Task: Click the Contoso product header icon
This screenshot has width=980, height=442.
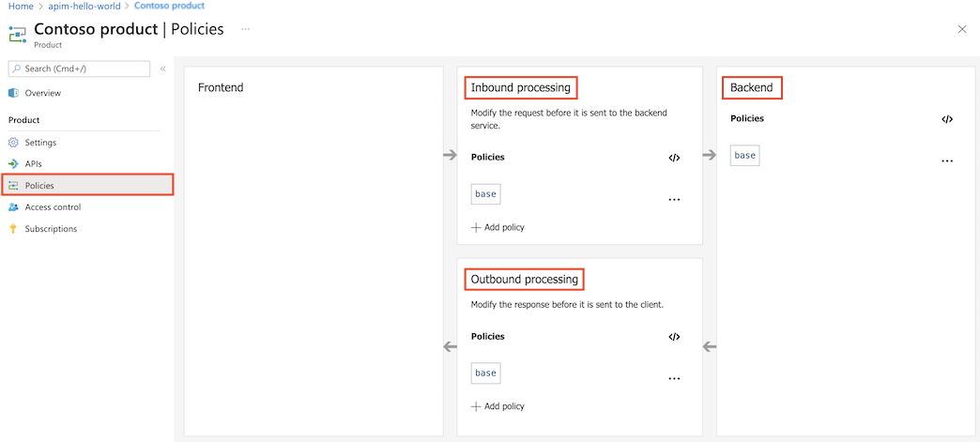Action: pos(18,35)
